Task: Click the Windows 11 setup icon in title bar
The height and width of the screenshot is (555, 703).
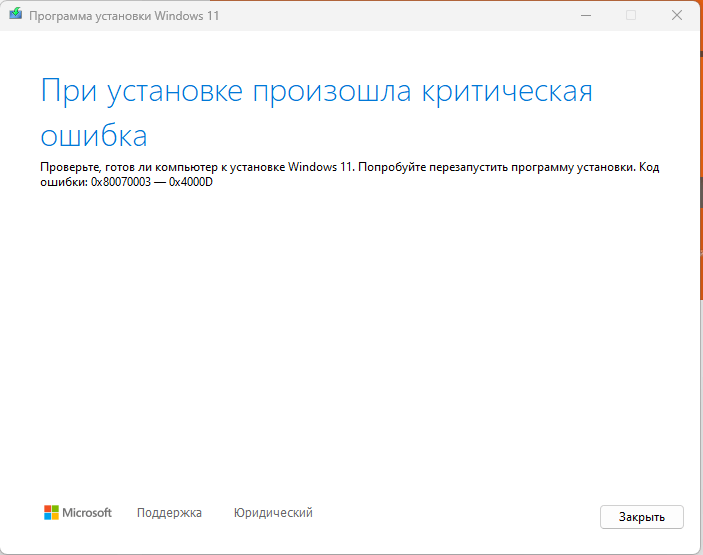Action: click(16, 14)
